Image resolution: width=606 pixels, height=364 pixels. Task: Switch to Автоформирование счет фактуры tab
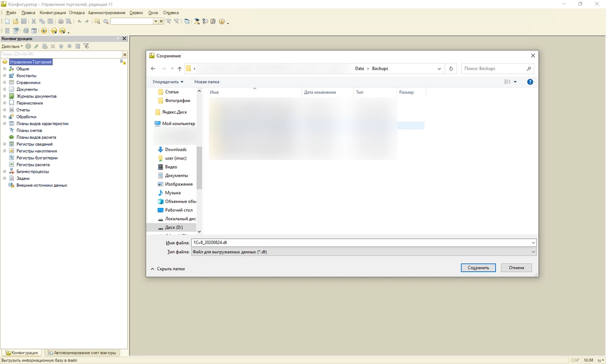81,353
